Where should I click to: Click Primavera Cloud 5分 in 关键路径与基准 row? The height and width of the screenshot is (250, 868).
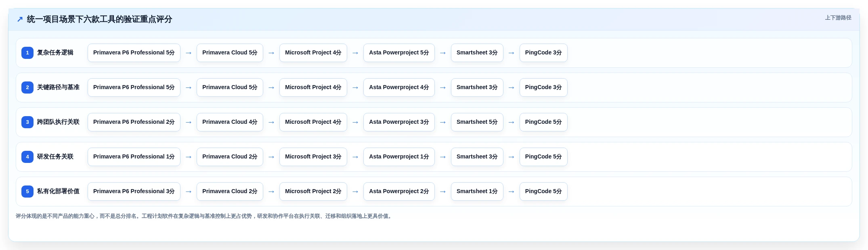coord(230,87)
